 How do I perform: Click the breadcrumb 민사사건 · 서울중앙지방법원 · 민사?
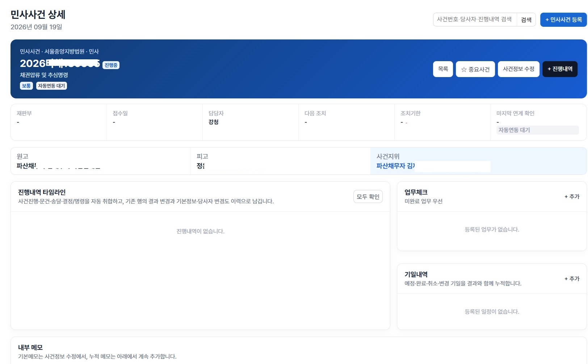click(x=59, y=51)
